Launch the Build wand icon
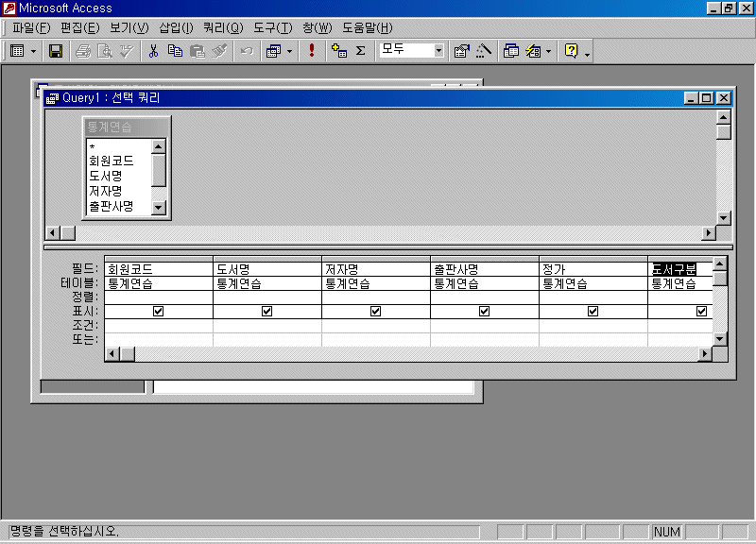The height and width of the screenshot is (544, 756). [x=484, y=51]
